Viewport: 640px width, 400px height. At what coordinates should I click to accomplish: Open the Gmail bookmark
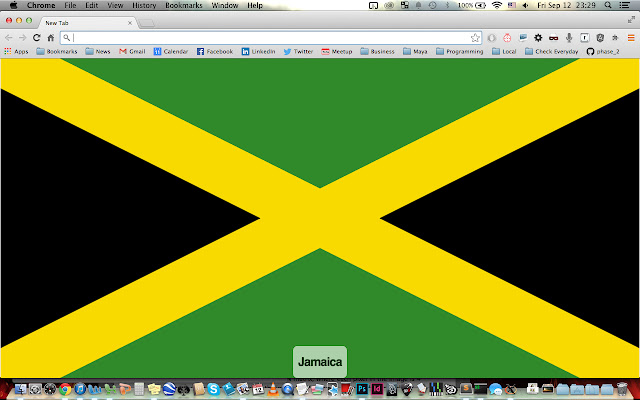132,51
